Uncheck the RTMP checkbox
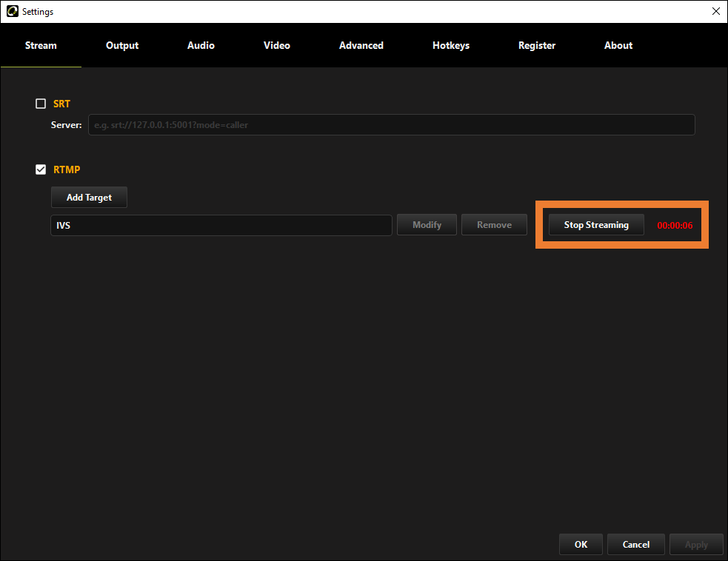728x561 pixels. 41,169
